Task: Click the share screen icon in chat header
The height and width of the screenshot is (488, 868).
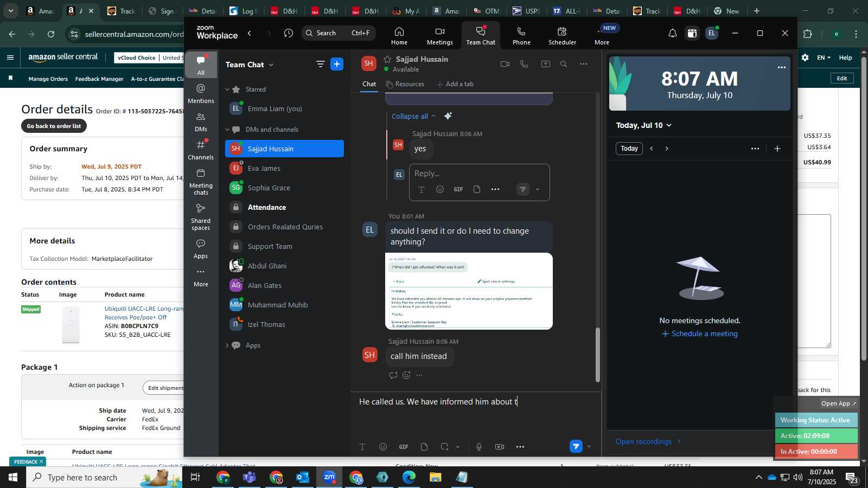Action: tap(545, 64)
